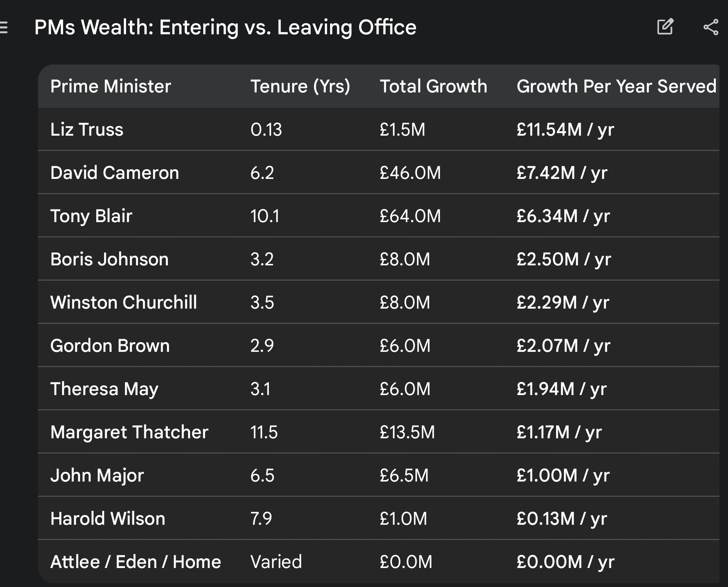Viewport: 728px width, 587px height.
Task: Click the edit (pencil) icon
Action: 665,27
